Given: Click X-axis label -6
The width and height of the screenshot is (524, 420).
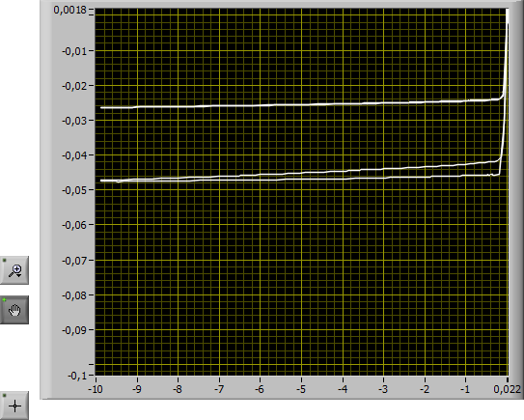Looking at the screenshot, I should click(x=260, y=389).
